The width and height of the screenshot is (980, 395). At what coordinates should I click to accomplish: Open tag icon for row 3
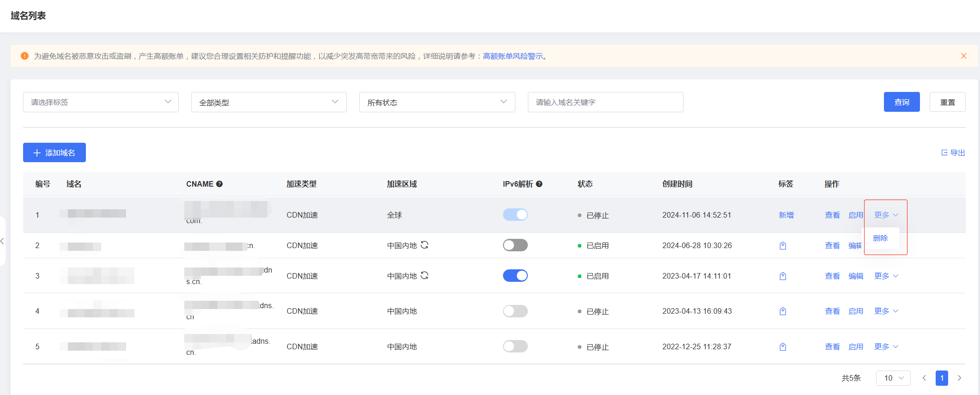783,276
